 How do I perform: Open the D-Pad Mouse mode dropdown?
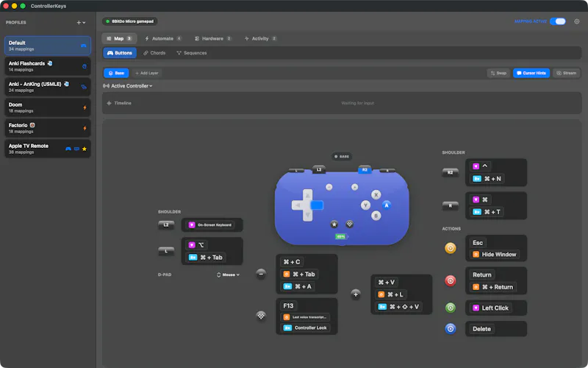tap(228, 275)
